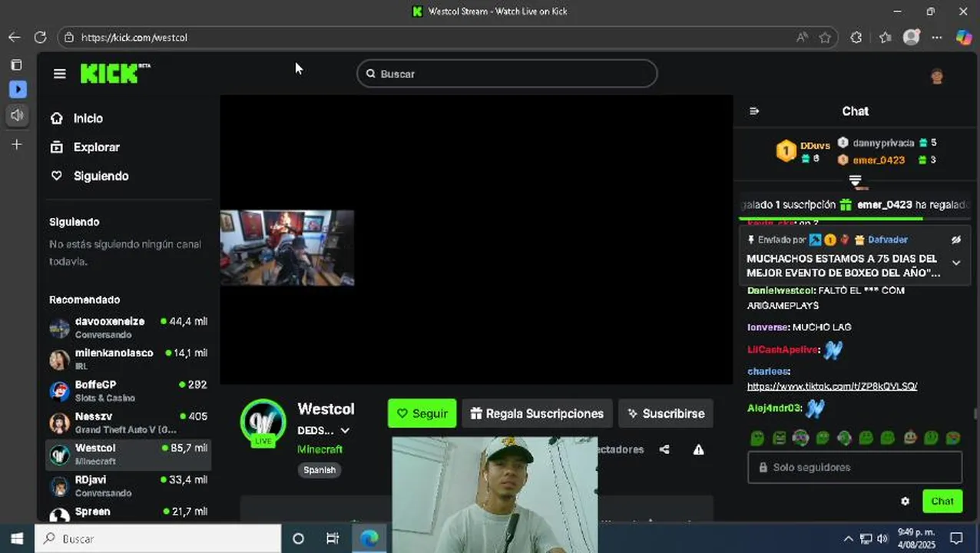Screen dimensions: 980x553
Task: Click the Seguir button
Action: tap(422, 413)
